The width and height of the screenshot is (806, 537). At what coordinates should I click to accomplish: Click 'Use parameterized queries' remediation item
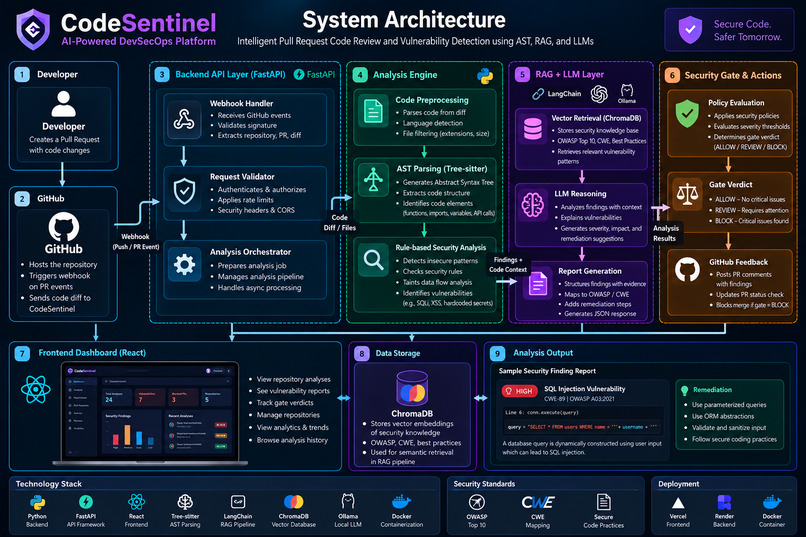pyautogui.click(x=729, y=405)
